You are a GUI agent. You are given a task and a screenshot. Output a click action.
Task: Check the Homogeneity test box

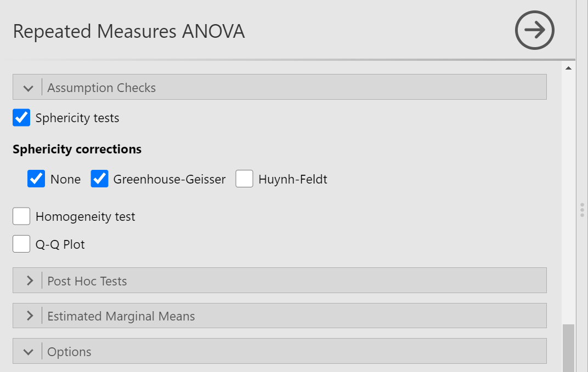[x=21, y=216]
